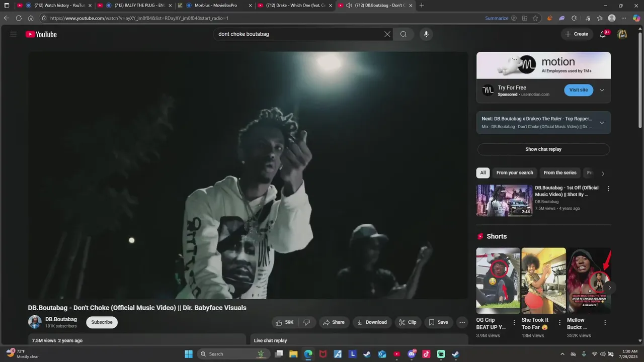Click the browser address bar URL
The image size is (644, 362).
[x=139, y=18]
